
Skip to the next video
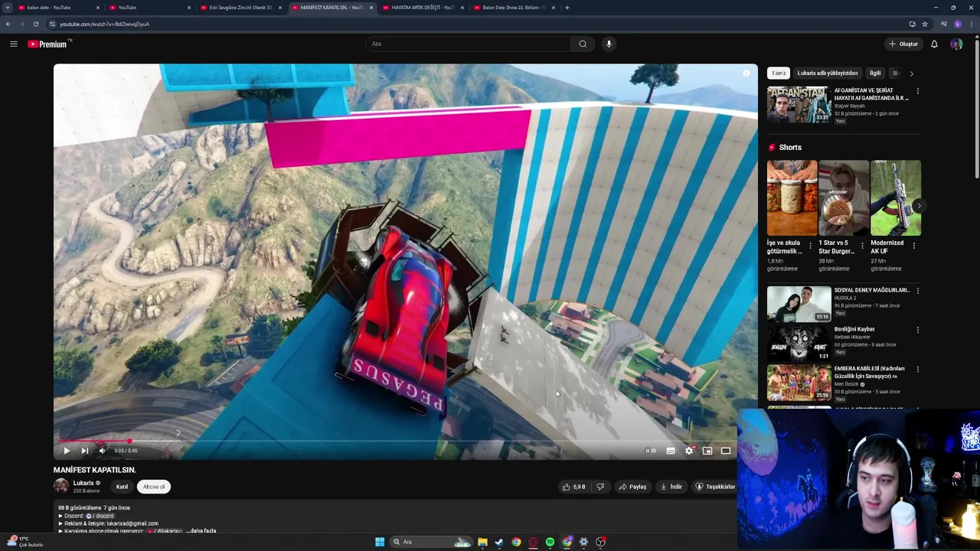84,451
